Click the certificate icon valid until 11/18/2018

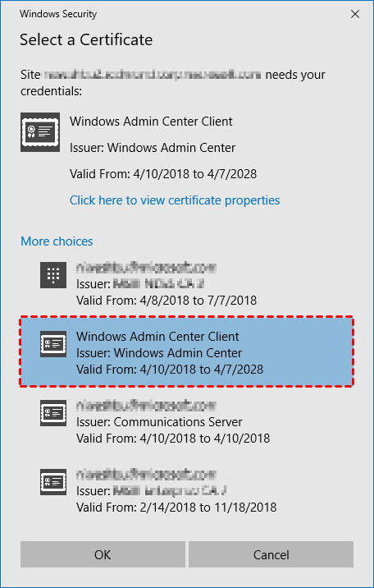click(53, 482)
